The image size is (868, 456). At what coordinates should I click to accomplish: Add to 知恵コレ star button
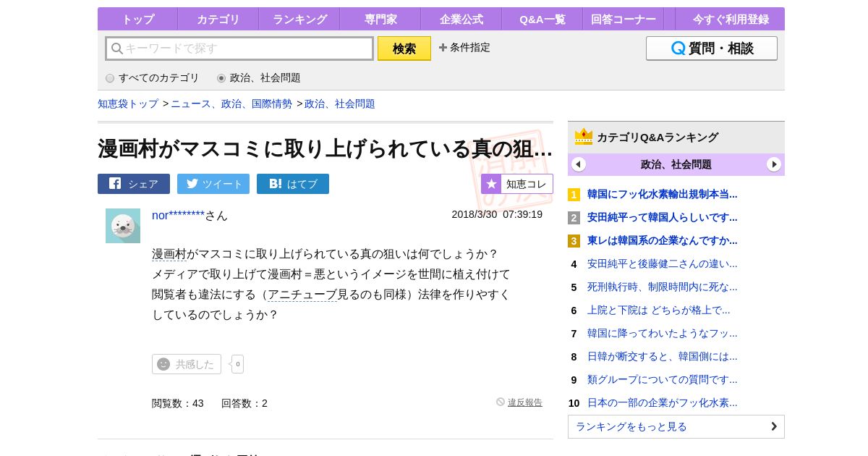pyautogui.click(x=517, y=184)
